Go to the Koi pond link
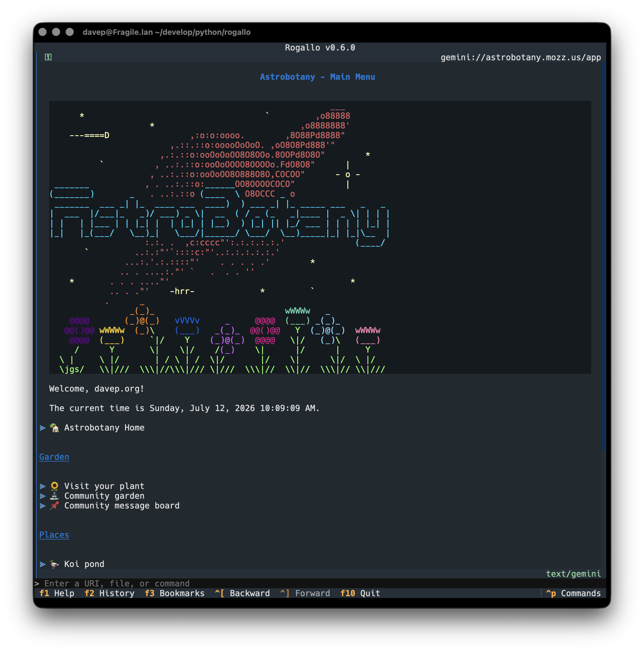This screenshot has width=644, height=652. (x=84, y=564)
